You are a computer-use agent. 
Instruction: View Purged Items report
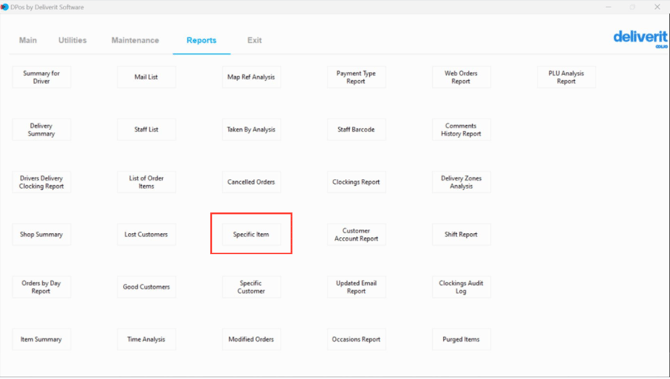(461, 339)
